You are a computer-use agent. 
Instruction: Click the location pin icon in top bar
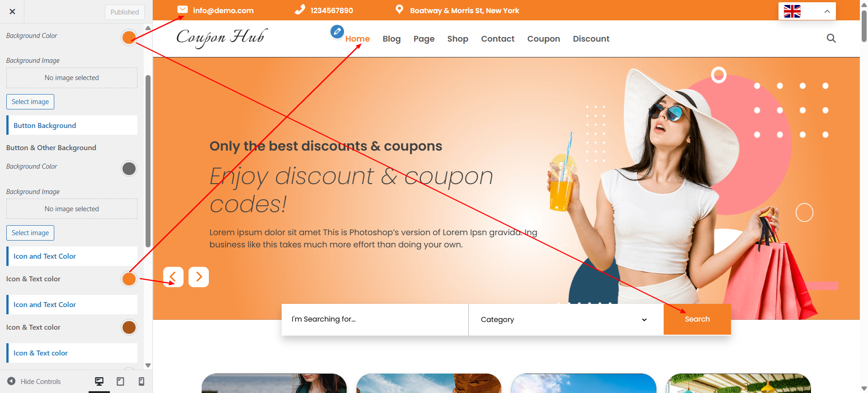(x=399, y=9)
